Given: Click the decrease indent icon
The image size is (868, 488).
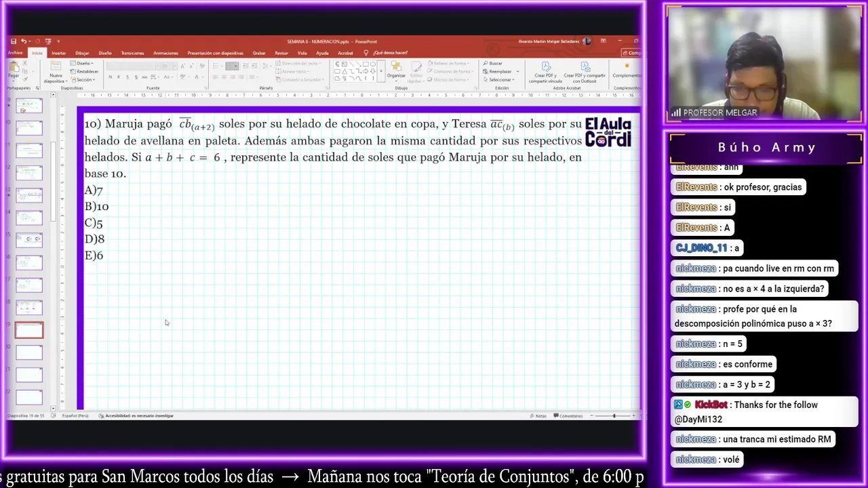Looking at the screenshot, I should 245,66.
